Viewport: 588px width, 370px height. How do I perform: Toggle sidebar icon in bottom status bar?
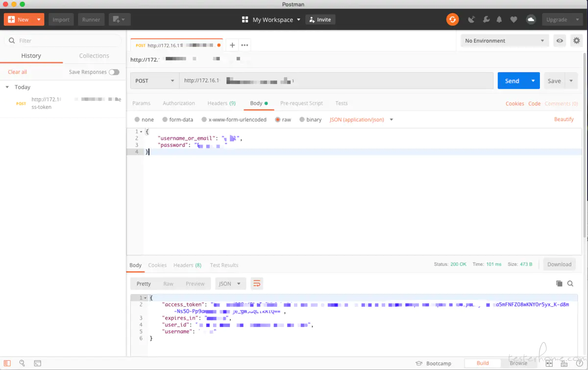[x=7, y=363]
